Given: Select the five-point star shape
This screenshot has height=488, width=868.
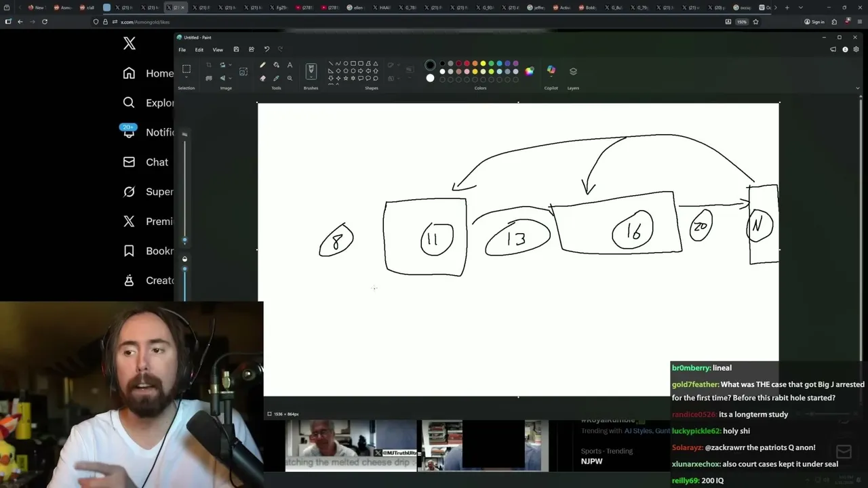Looking at the screenshot, I should coord(346,78).
